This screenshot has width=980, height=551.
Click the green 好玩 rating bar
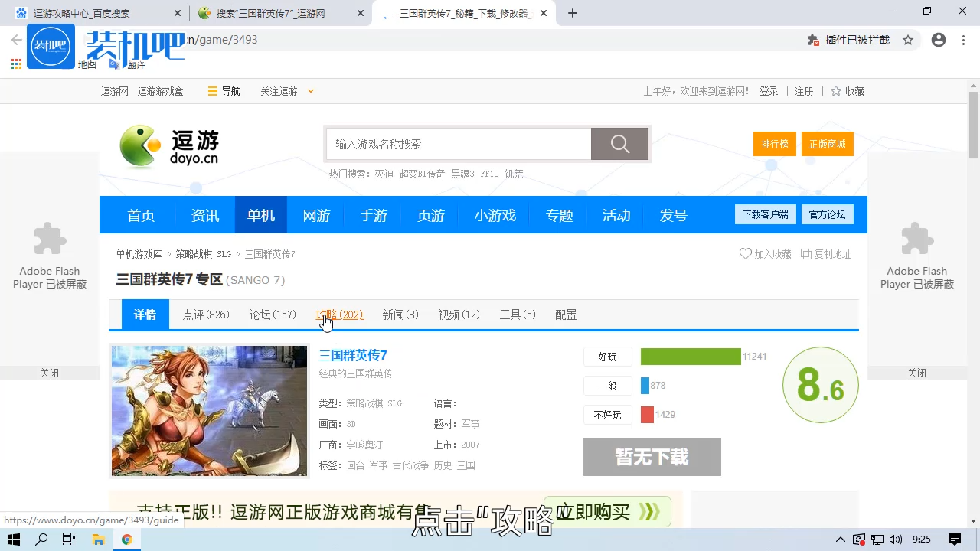coord(690,356)
